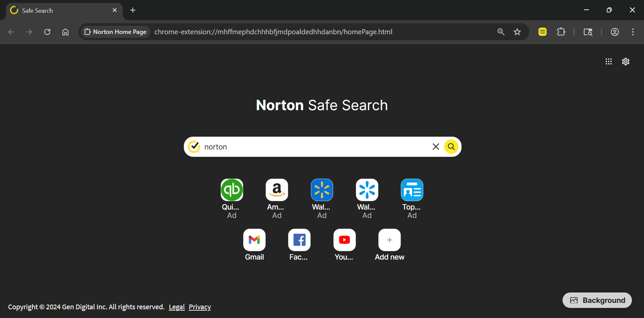Open the apps grid menu

[x=608, y=61]
